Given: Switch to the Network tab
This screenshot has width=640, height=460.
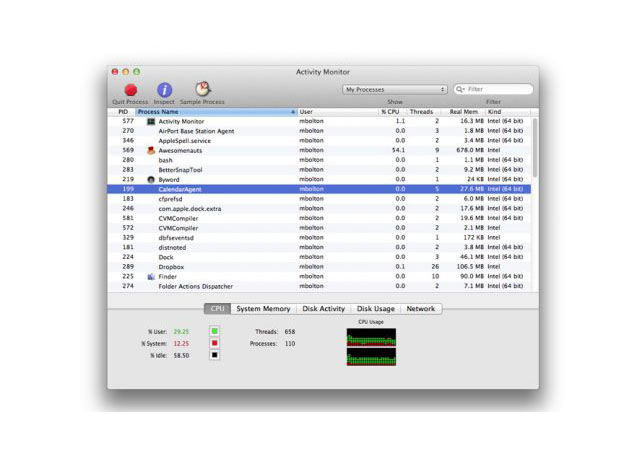Looking at the screenshot, I should [421, 309].
